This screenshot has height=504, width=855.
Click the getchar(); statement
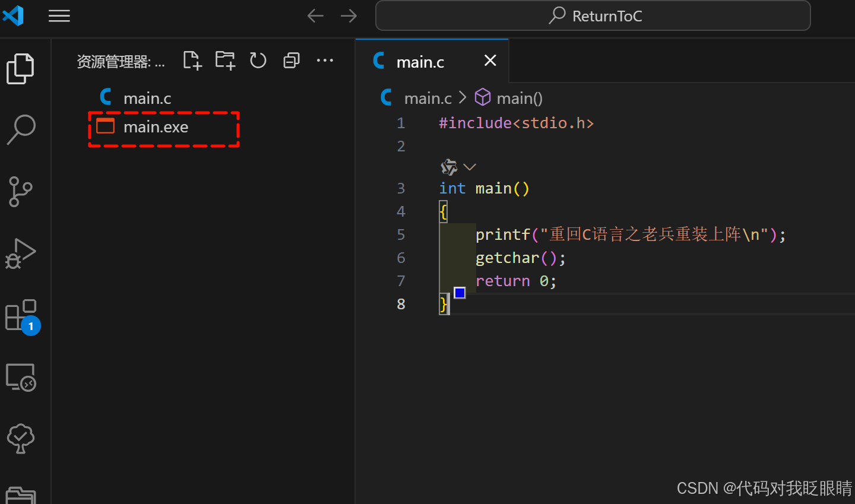521,258
